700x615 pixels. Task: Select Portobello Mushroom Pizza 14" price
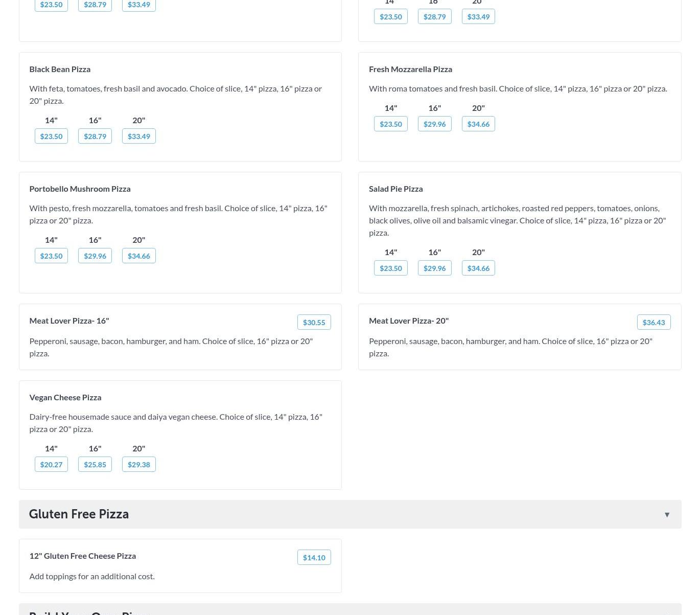click(x=51, y=256)
